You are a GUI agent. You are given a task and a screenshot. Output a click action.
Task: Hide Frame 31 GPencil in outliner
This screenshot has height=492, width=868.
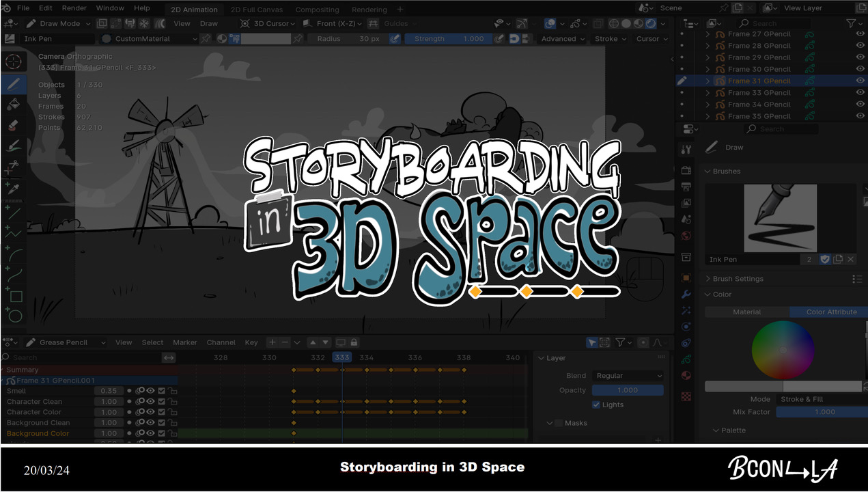860,81
